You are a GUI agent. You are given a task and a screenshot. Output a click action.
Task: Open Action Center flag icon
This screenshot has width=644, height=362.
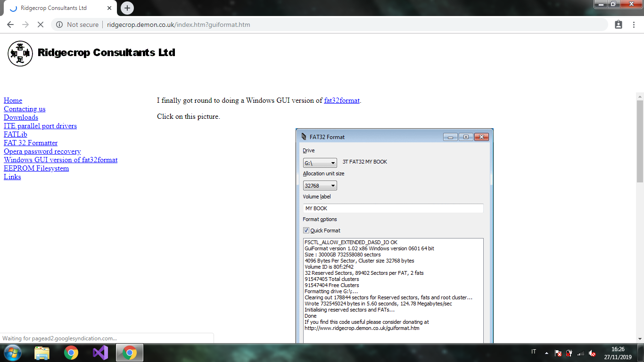pyautogui.click(x=558, y=353)
